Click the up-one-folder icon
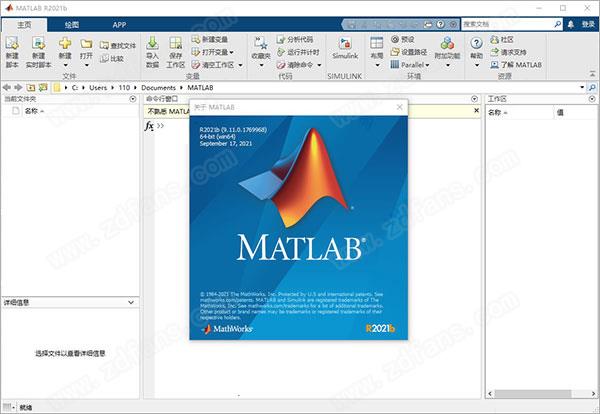 point(31,88)
